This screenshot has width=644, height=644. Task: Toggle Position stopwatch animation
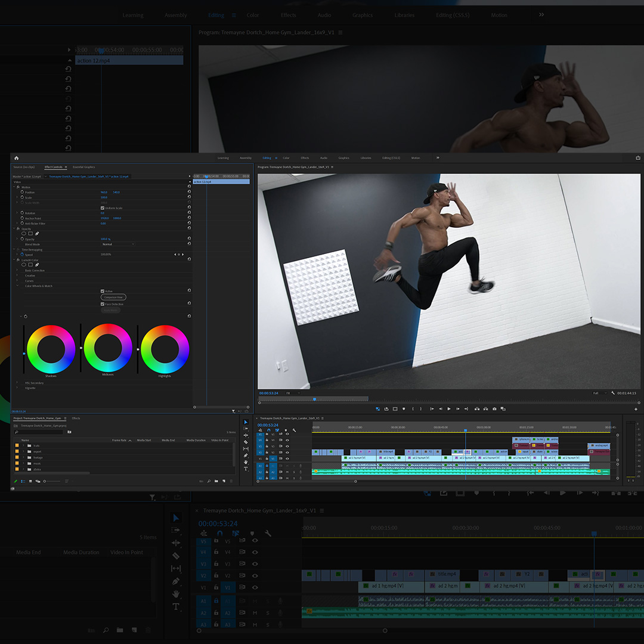(22, 192)
